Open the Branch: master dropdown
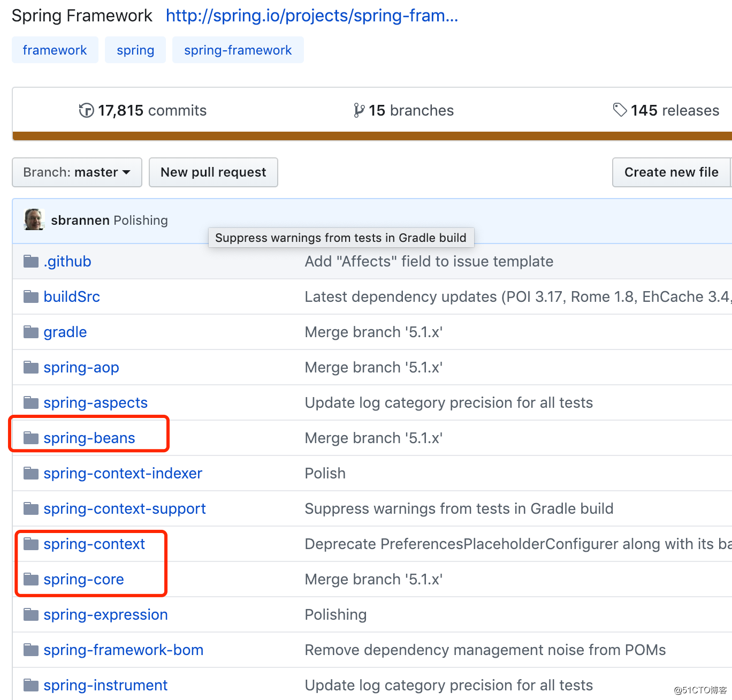 77,172
